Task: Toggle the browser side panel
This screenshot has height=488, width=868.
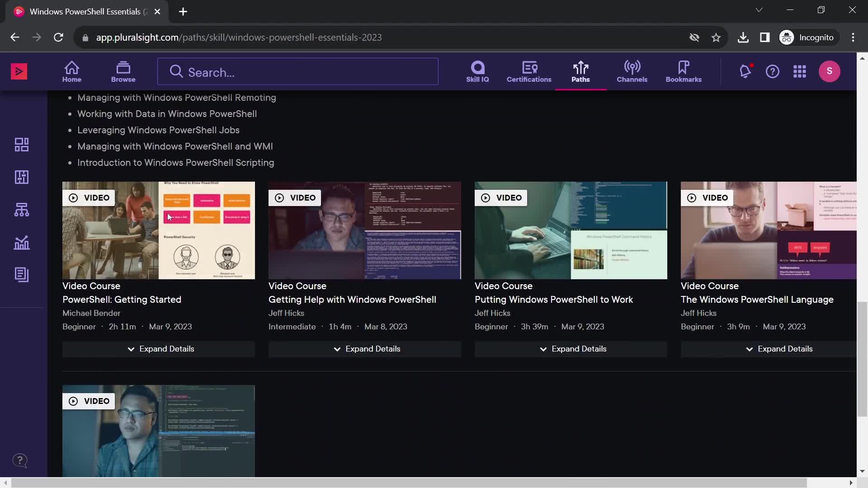Action: pyautogui.click(x=764, y=38)
